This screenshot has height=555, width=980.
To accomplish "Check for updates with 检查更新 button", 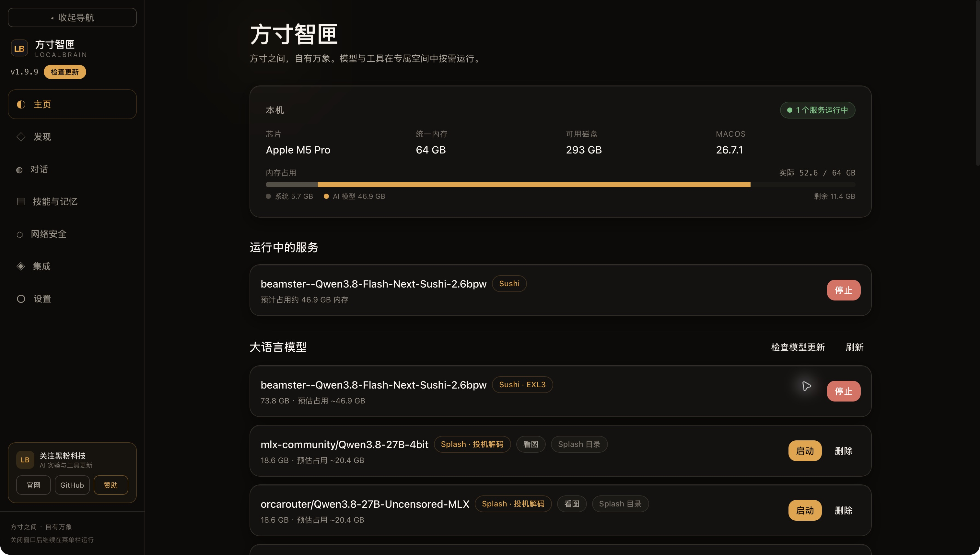I will (64, 72).
